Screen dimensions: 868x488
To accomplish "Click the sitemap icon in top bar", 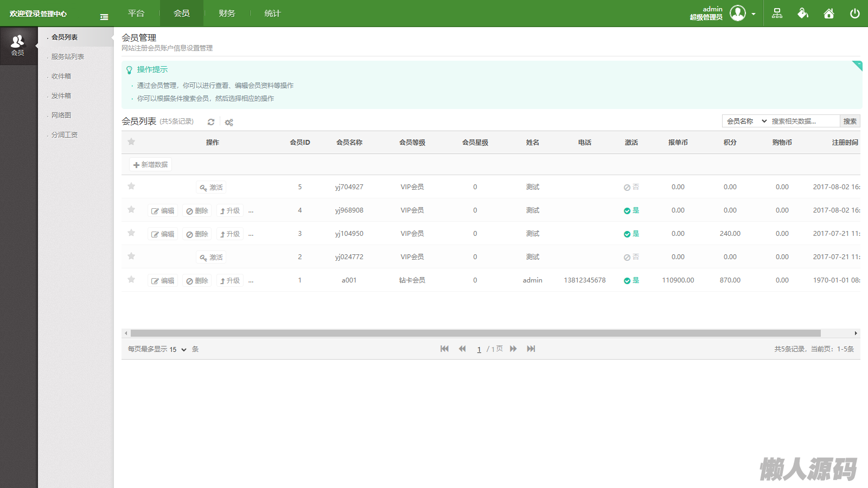I will coord(777,14).
